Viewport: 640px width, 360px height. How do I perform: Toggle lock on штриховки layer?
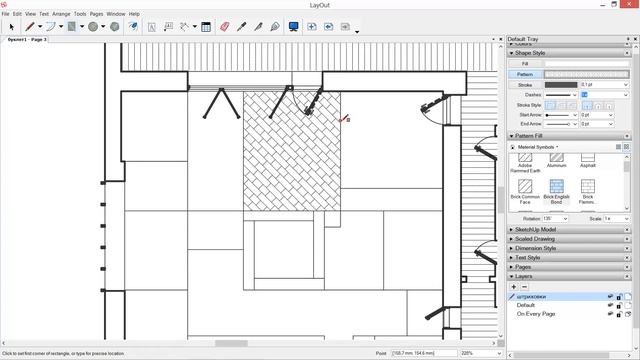click(619, 297)
